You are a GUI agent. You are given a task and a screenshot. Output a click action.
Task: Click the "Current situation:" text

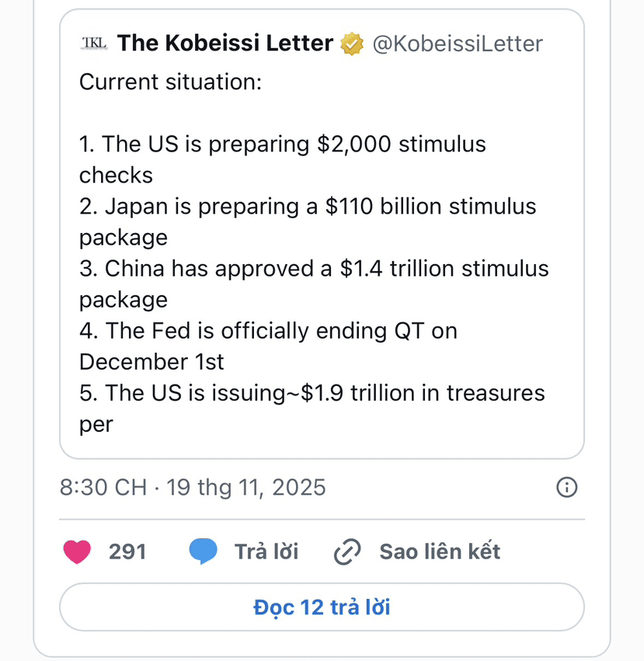point(171,82)
